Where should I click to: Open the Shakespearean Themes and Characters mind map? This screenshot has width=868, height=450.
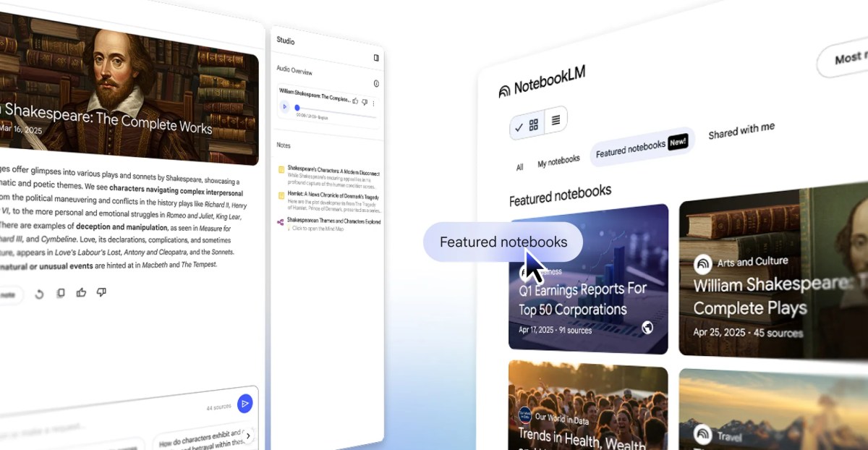333,221
